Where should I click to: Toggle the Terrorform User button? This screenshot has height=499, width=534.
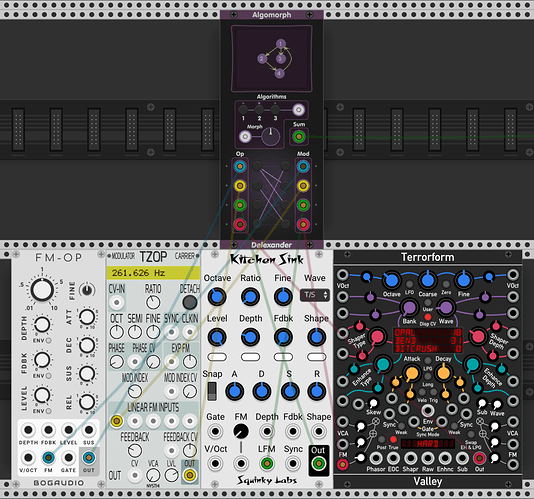pyautogui.click(x=428, y=302)
